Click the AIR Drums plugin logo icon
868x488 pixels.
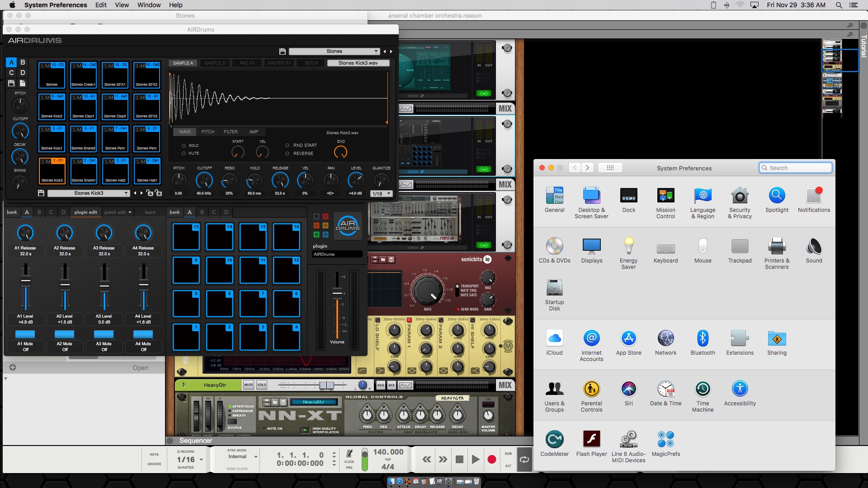(x=347, y=225)
